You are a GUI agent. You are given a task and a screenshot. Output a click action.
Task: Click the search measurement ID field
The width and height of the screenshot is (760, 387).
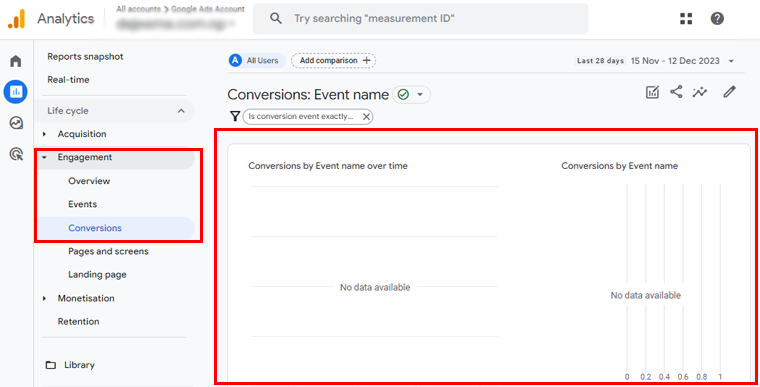(420, 18)
